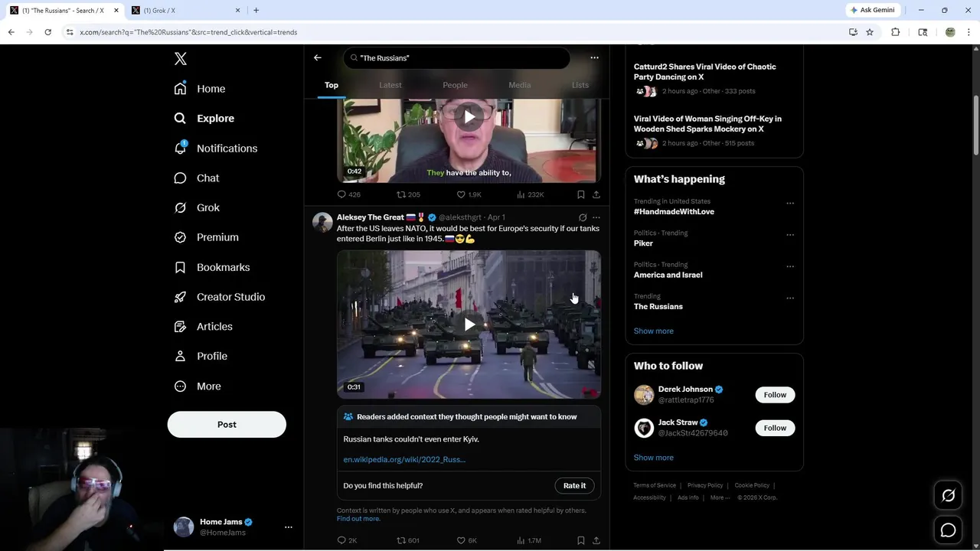
Task: Open the Chrome three-dot menu
Action: pos(969,32)
